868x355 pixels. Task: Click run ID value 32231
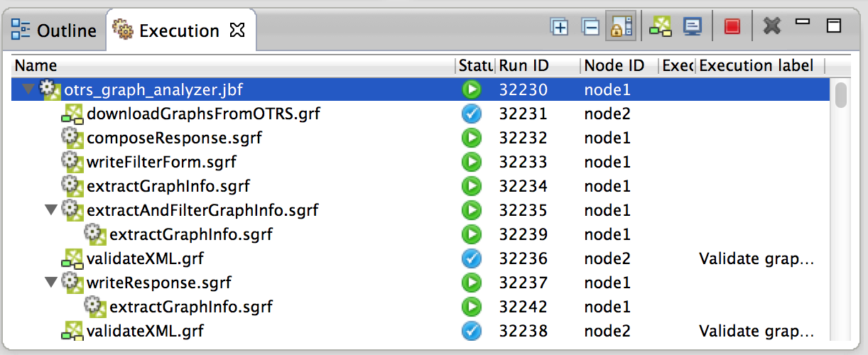(x=523, y=114)
